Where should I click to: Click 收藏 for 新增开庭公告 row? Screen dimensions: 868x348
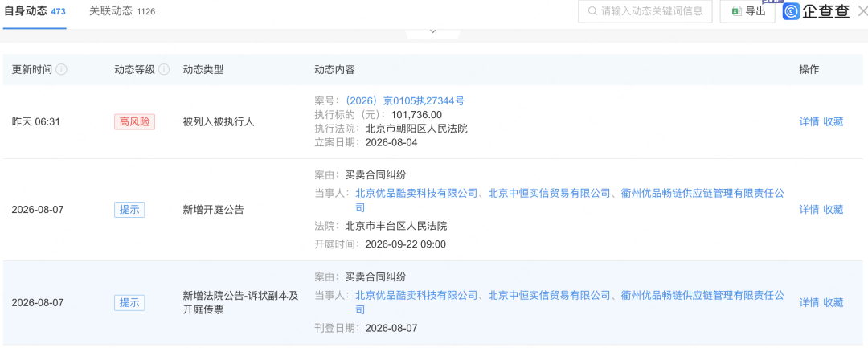833,209
